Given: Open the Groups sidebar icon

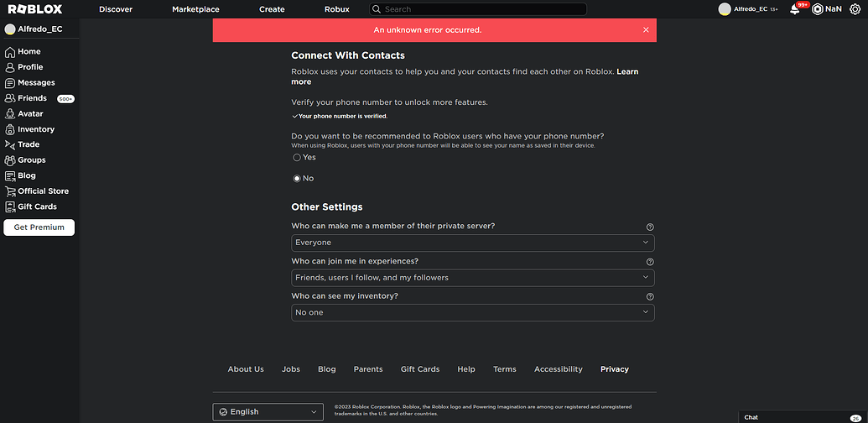Looking at the screenshot, I should click(x=9, y=160).
